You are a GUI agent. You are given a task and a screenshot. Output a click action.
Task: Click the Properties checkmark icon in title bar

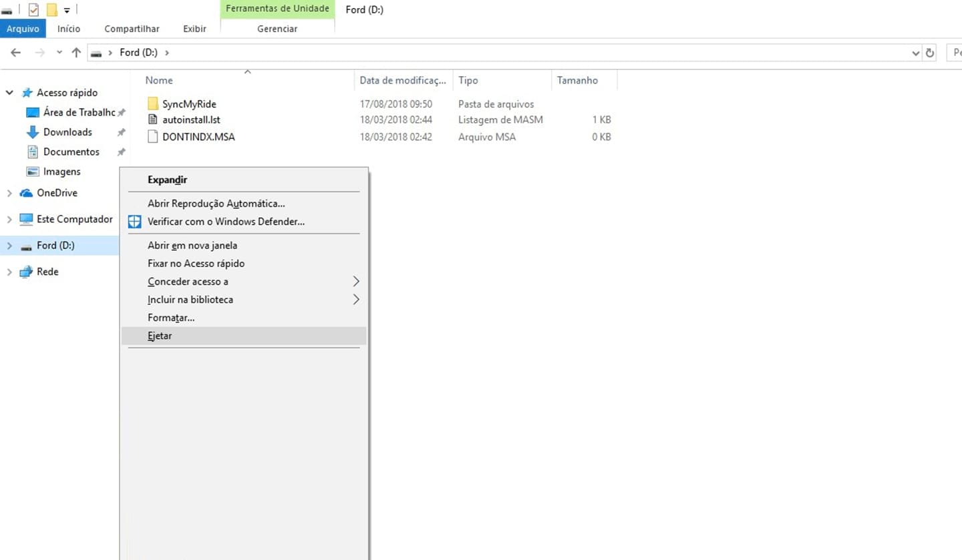(33, 10)
